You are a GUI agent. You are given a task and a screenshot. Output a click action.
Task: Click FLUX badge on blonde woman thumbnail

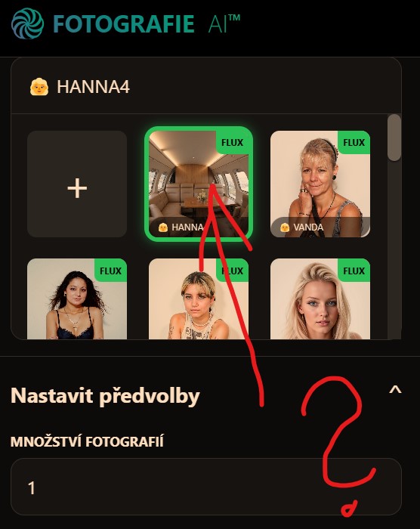[354, 271]
